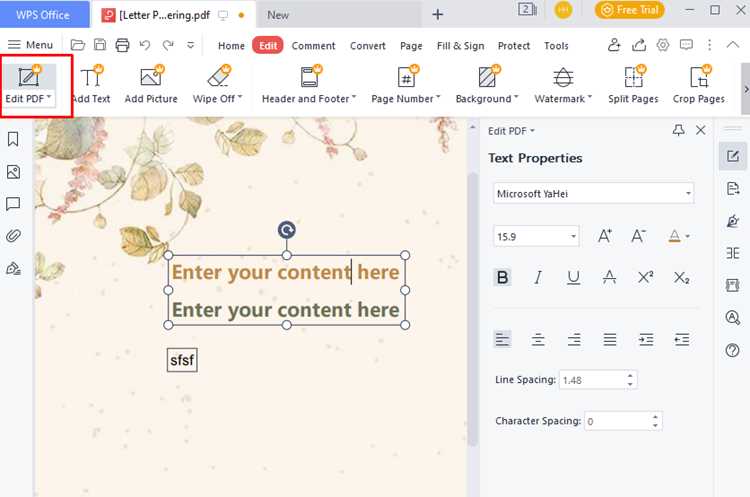750x497 pixels.
Task: Open the bookmark panel in left sidebar
Action: [x=13, y=140]
